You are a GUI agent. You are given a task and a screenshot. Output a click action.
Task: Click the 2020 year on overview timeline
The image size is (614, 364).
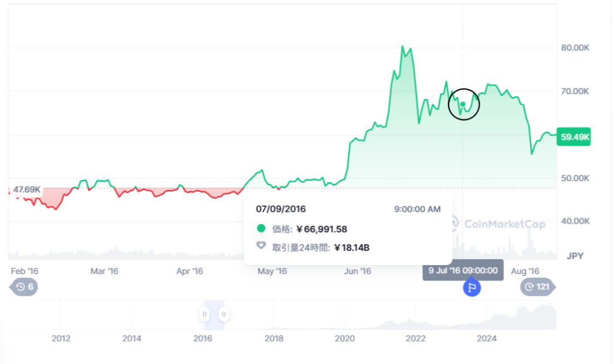(345, 338)
